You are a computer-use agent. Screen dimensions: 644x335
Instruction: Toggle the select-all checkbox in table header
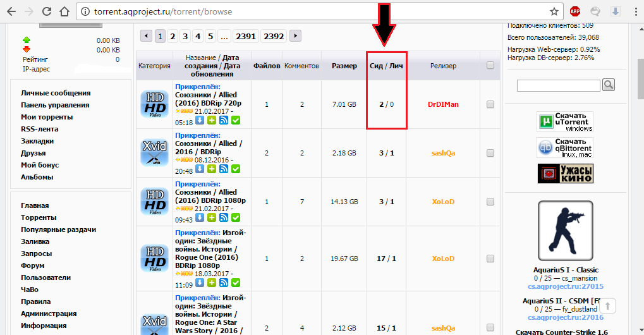point(490,65)
